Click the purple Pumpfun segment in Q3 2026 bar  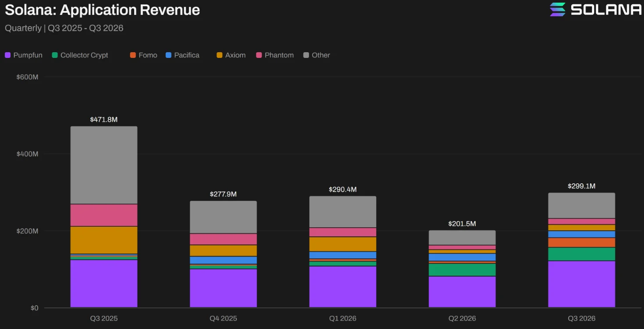582,284
